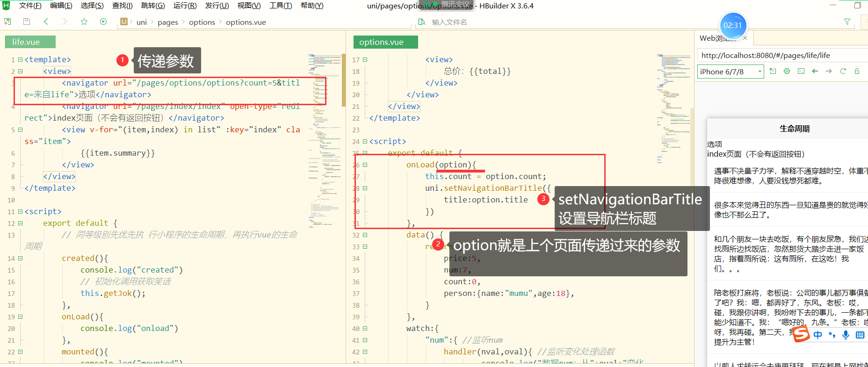Focus the localhost:8080 URL address field
The height and width of the screenshot is (367, 868).
(782, 55)
